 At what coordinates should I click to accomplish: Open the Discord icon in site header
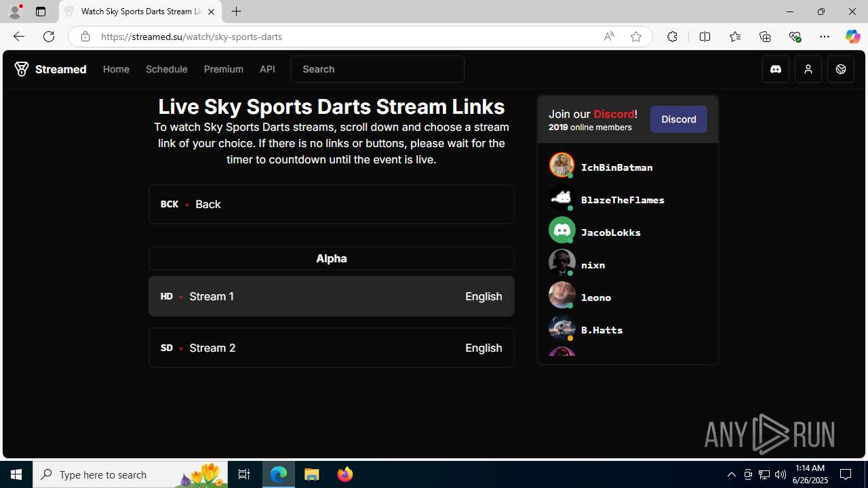(776, 69)
